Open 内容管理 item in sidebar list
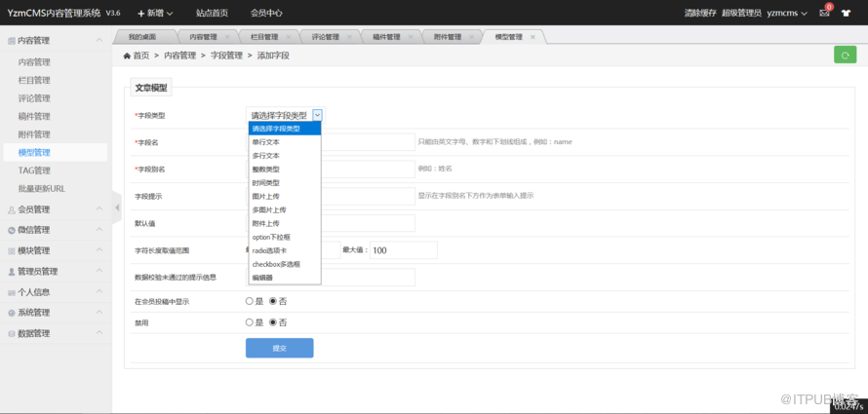 click(x=34, y=62)
